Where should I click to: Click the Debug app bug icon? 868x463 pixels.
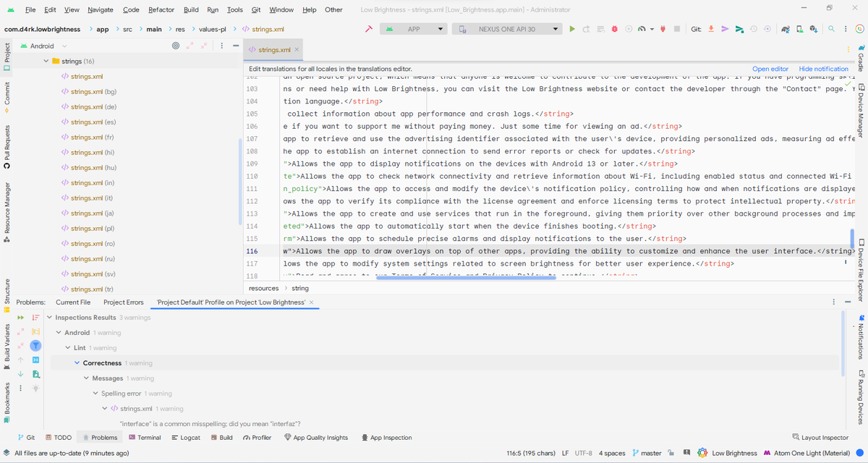[x=615, y=29]
